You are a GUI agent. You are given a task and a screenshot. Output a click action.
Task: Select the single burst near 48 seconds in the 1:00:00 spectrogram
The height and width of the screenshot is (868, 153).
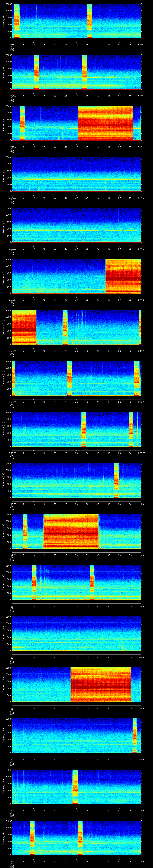[x=116, y=480]
